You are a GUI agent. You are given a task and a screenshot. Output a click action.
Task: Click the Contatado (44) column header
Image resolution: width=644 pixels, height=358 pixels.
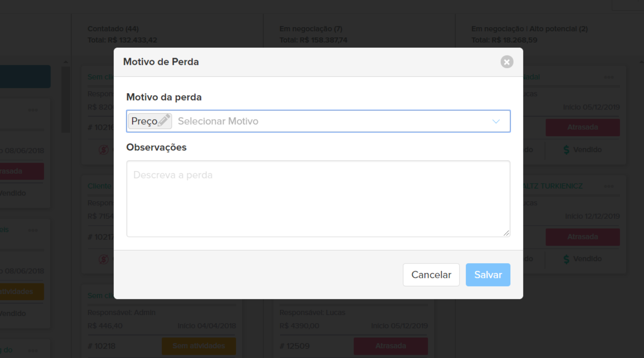(113, 29)
